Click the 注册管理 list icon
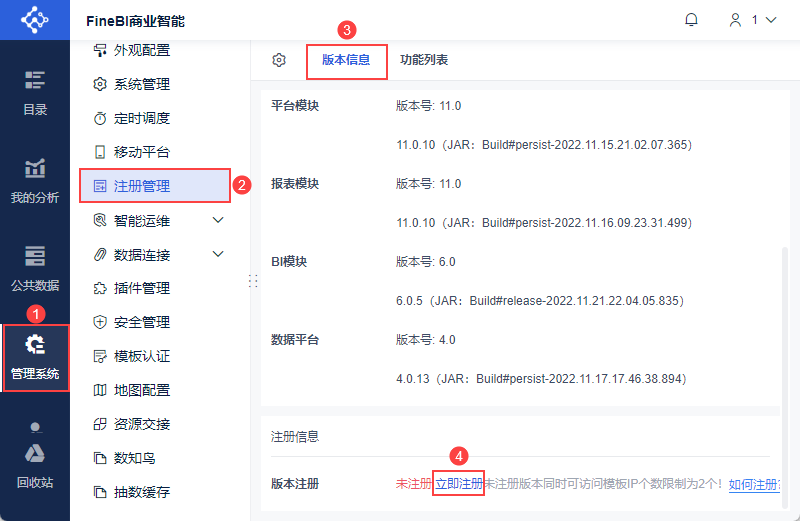 [x=100, y=186]
